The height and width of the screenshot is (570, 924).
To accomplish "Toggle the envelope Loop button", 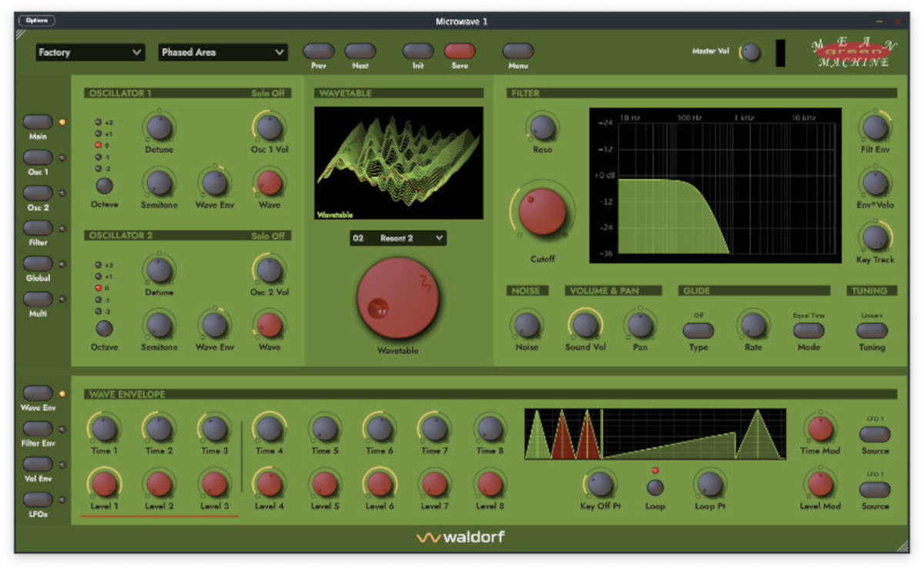I will coord(655,487).
